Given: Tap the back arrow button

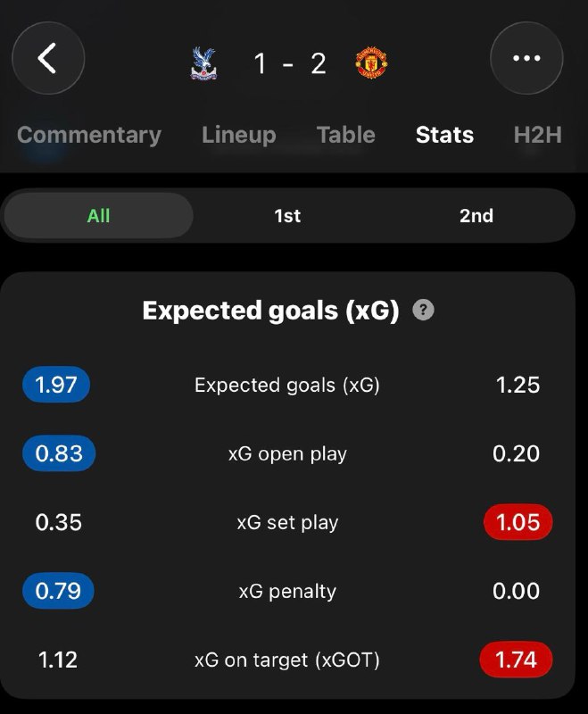Looking at the screenshot, I should click(x=48, y=58).
